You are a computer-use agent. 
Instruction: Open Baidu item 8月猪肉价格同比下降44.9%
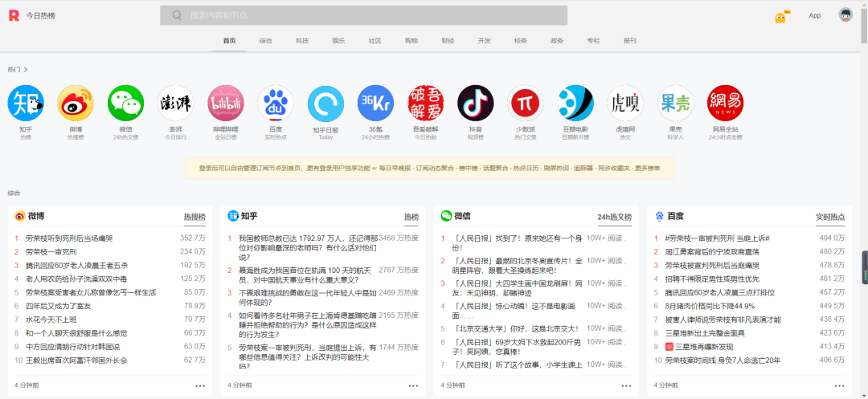point(710,306)
